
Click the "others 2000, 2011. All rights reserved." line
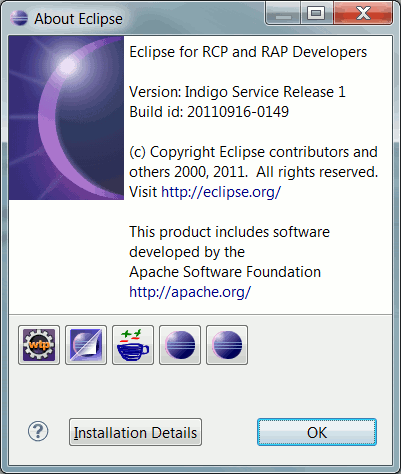(x=254, y=172)
